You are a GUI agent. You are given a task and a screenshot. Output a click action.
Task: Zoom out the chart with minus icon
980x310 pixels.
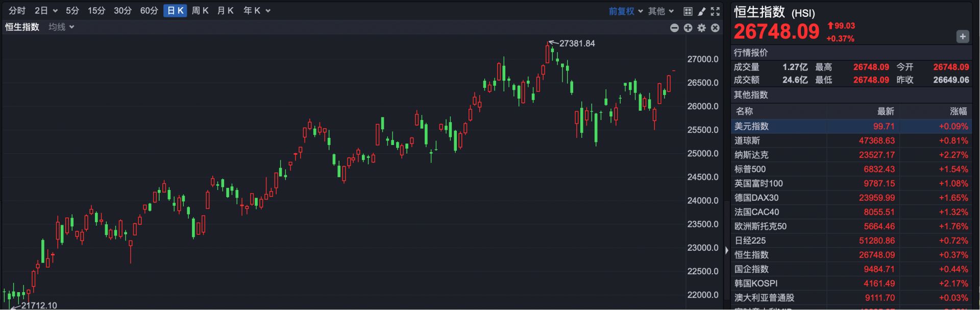click(674, 28)
